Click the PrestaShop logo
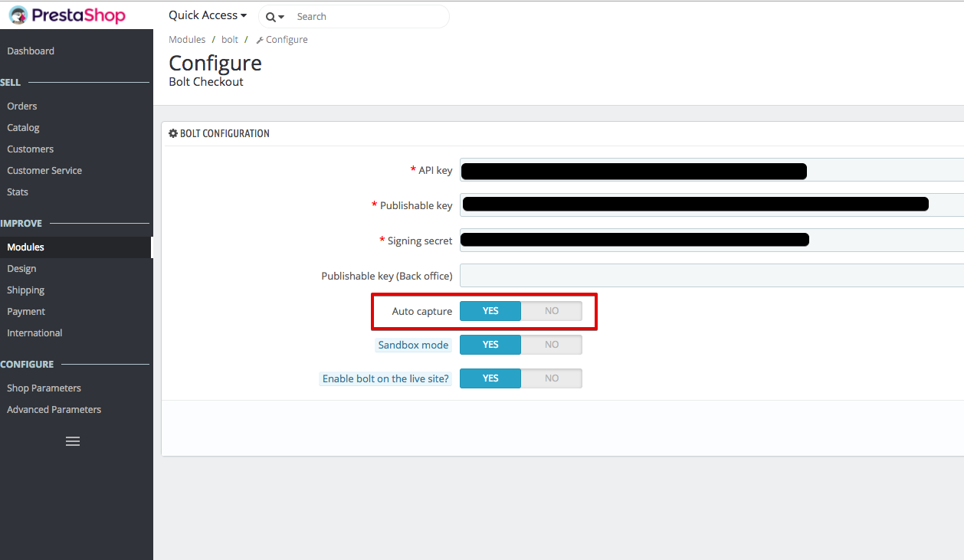Screen dimensions: 964x560 (67, 15)
